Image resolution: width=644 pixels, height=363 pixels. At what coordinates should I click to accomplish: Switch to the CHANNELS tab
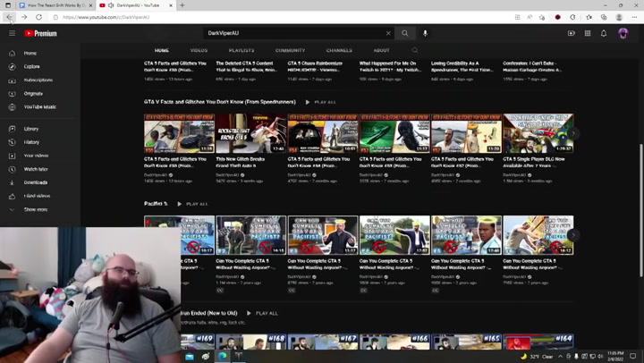pyautogui.click(x=339, y=50)
